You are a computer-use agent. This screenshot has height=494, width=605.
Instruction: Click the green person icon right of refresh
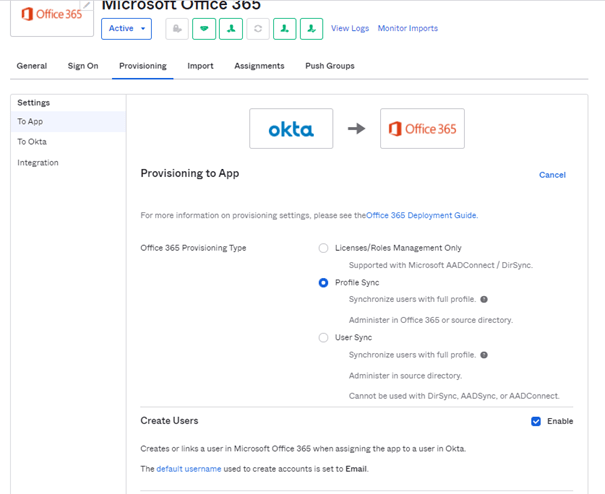click(285, 29)
